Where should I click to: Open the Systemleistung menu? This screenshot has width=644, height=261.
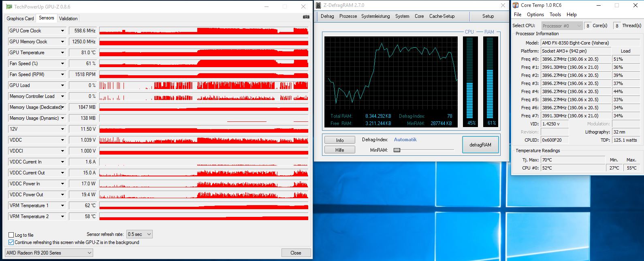(375, 16)
